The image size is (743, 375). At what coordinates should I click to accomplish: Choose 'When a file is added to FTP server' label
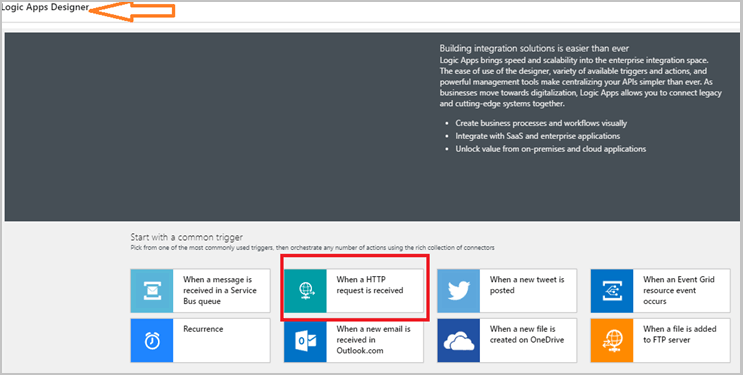[x=680, y=334]
